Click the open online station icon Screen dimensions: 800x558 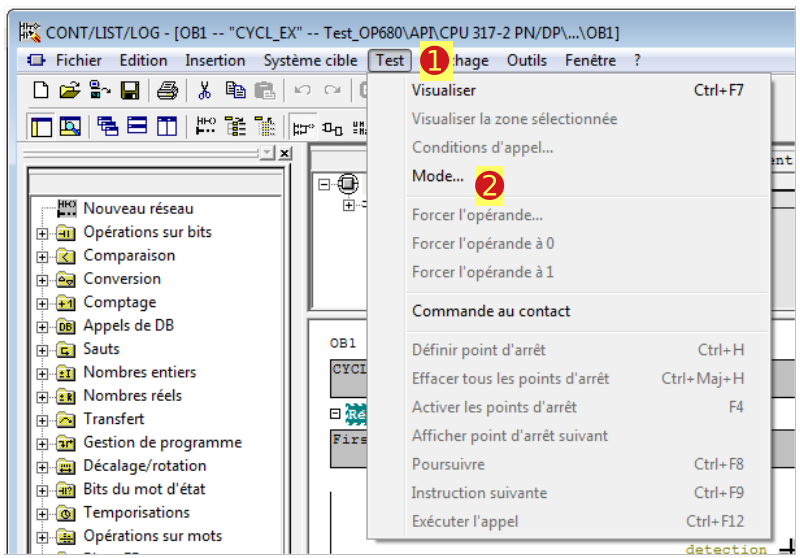(99, 90)
